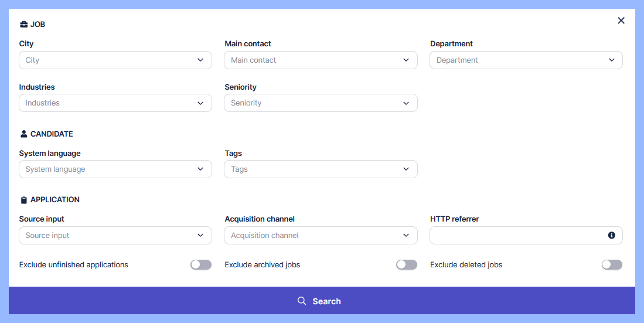Toggle Exclude archived jobs switch

(x=407, y=265)
